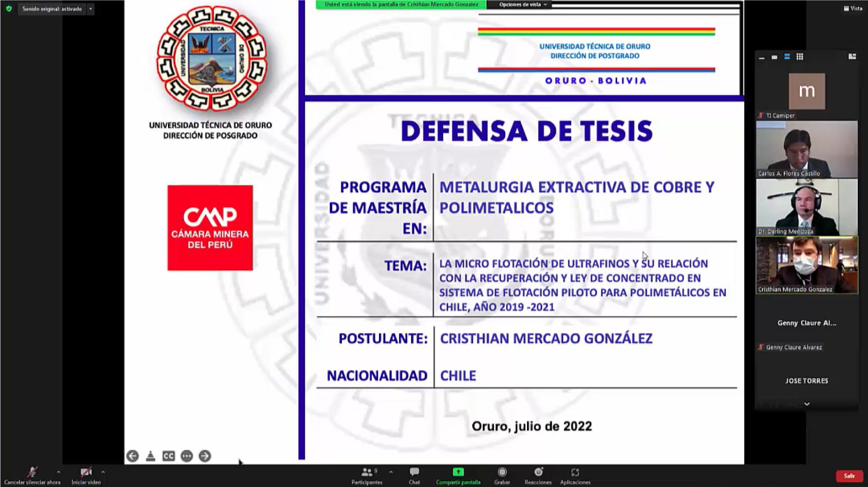Click the green Compartir pantalla icon
This screenshot has height=487, width=868.
[x=458, y=472]
